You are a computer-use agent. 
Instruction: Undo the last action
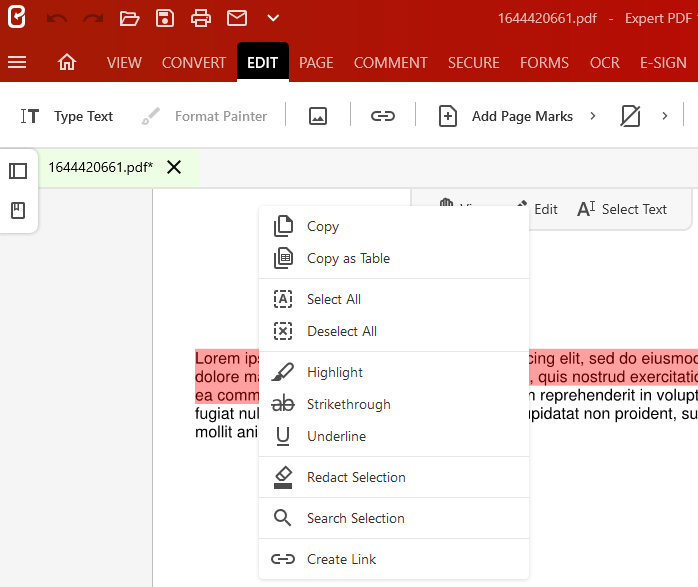click(57, 18)
